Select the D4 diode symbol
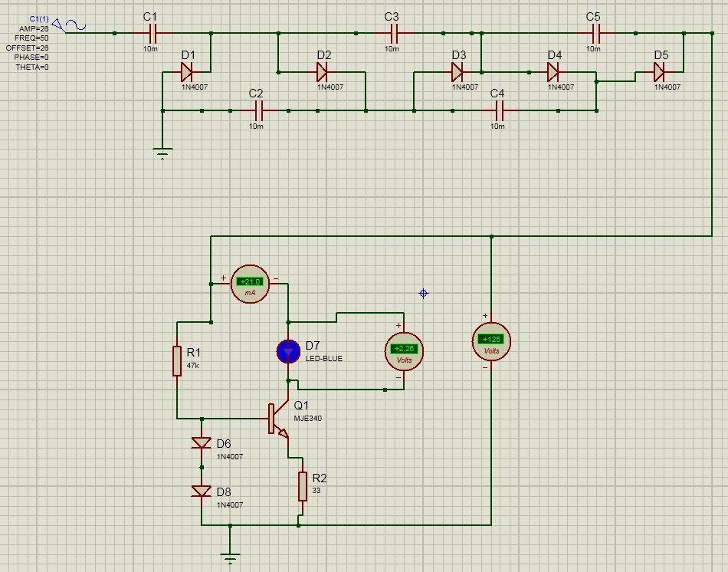728x572 pixels. pos(553,72)
